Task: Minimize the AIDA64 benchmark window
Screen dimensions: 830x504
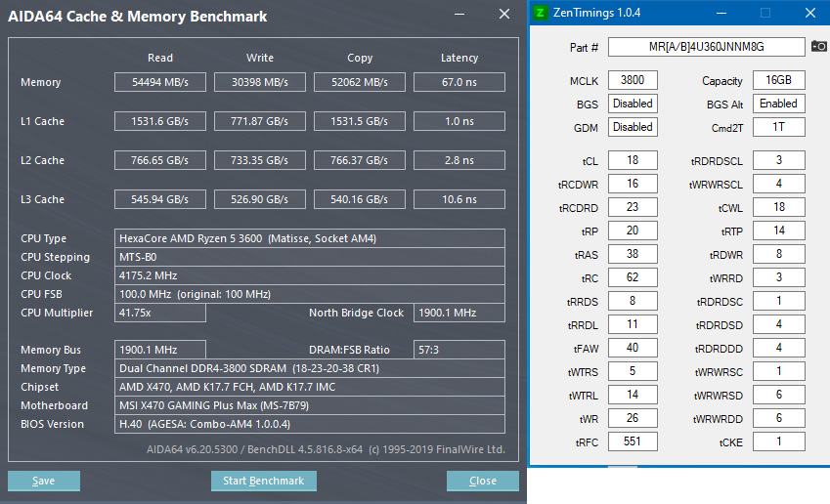Action: click(x=459, y=15)
